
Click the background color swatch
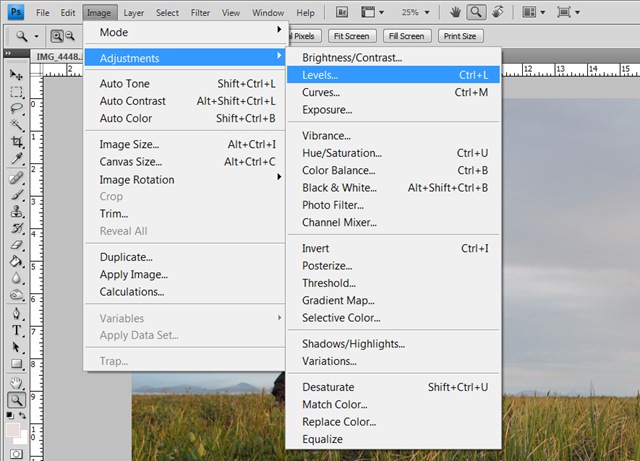pyautogui.click(x=22, y=438)
